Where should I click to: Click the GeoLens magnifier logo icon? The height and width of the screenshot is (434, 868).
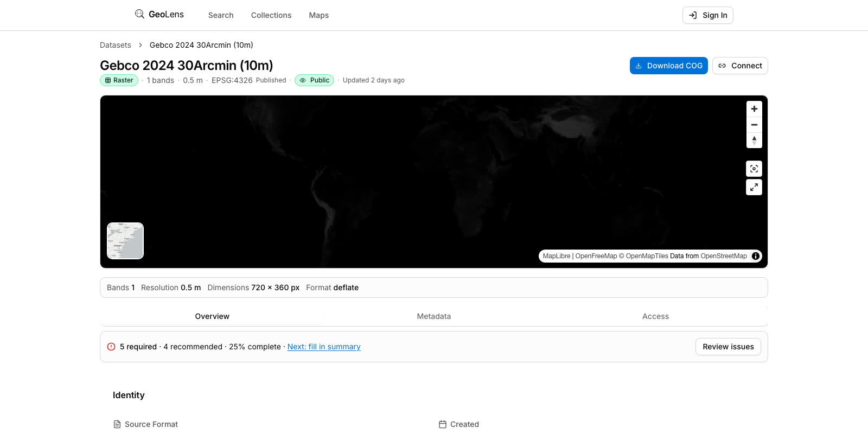(139, 14)
